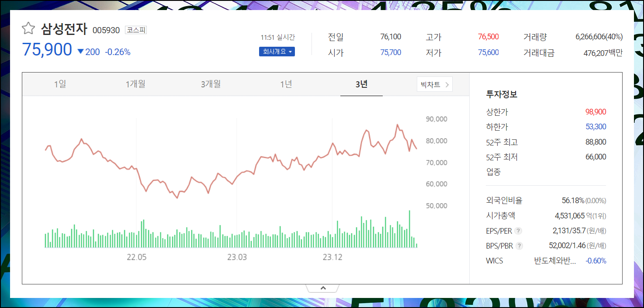The height and width of the screenshot is (308, 644).
Task: Click the EPS/PER help question icon
Action: click(x=518, y=231)
